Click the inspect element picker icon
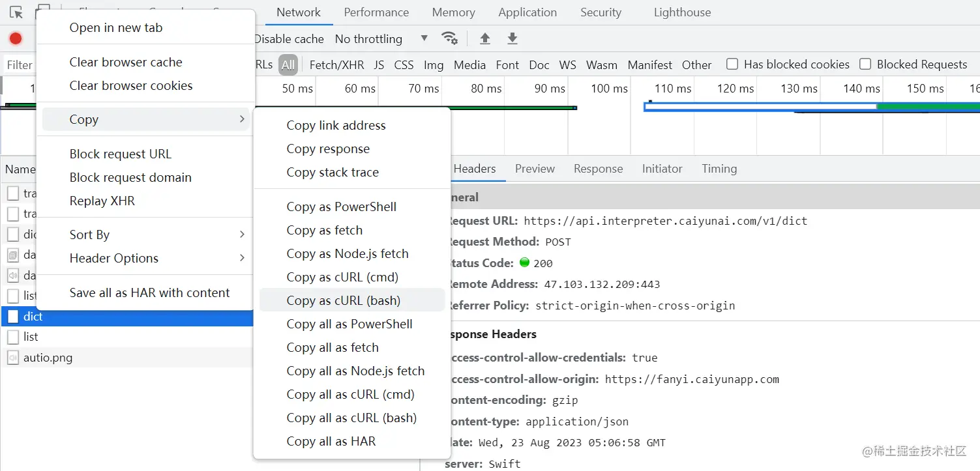Image resolution: width=980 pixels, height=471 pixels. click(x=16, y=12)
